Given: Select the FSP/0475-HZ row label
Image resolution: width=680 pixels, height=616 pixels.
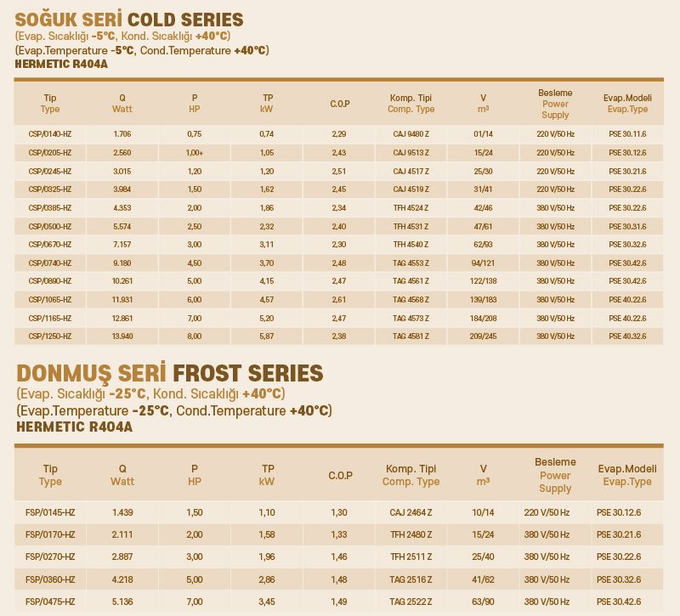Looking at the screenshot, I should (x=50, y=602).
